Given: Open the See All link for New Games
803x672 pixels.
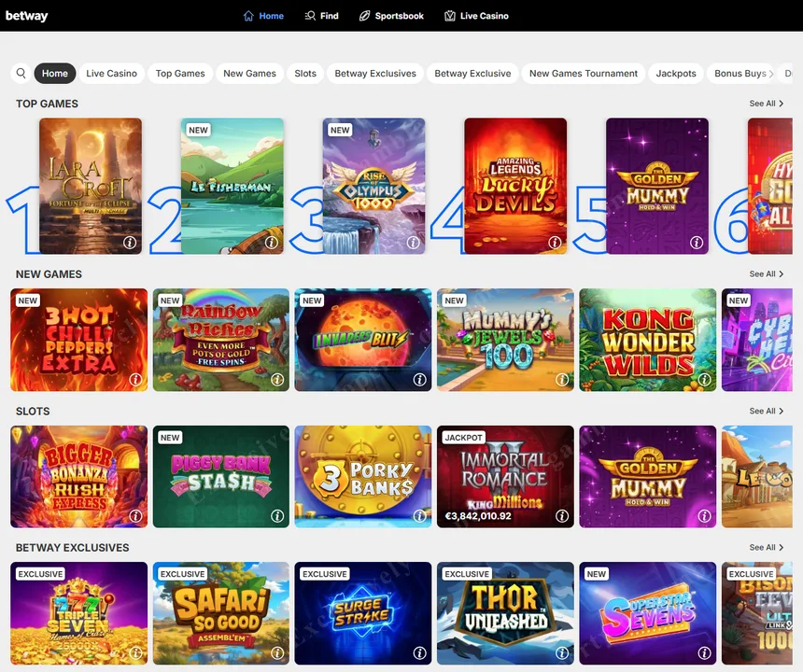Looking at the screenshot, I should pos(766,273).
